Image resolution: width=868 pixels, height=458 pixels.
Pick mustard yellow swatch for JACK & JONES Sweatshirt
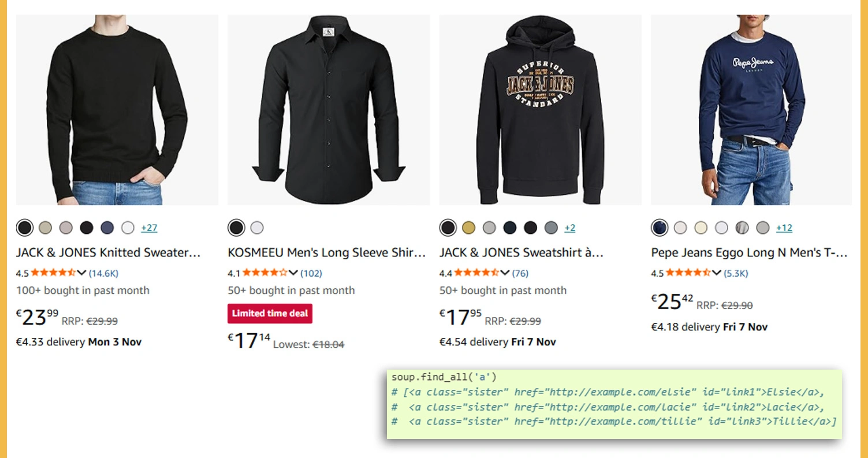pos(469,228)
